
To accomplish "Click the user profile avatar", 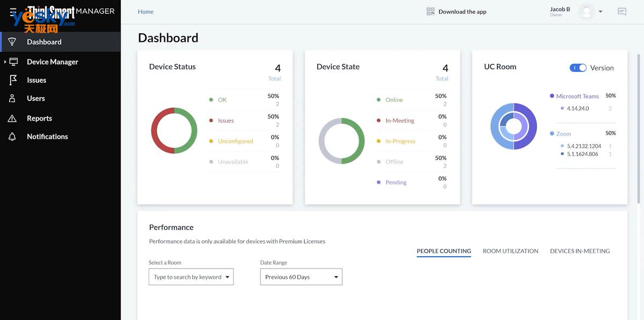I will pos(587,11).
